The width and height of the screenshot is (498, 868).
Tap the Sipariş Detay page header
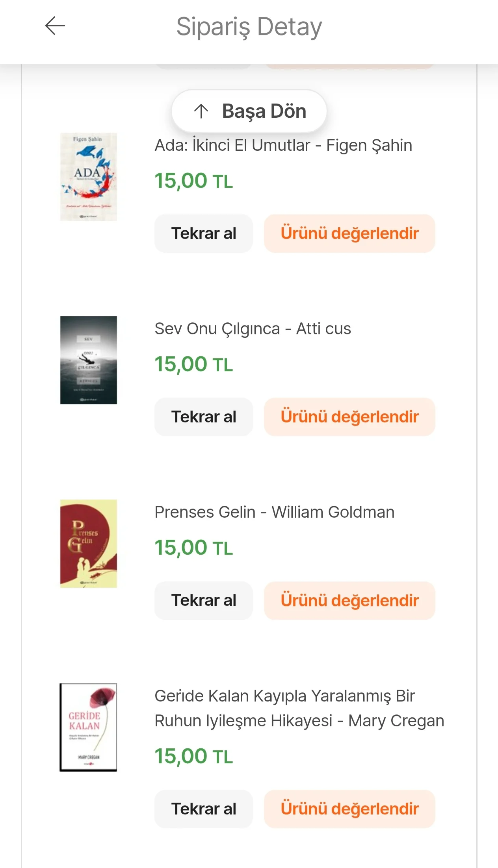click(x=249, y=27)
